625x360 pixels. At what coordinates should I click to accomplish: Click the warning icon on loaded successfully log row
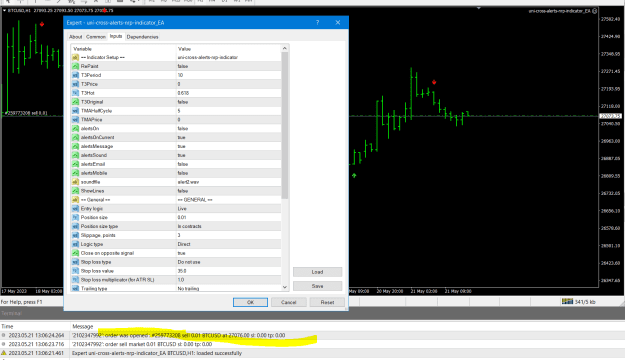pos(4,353)
